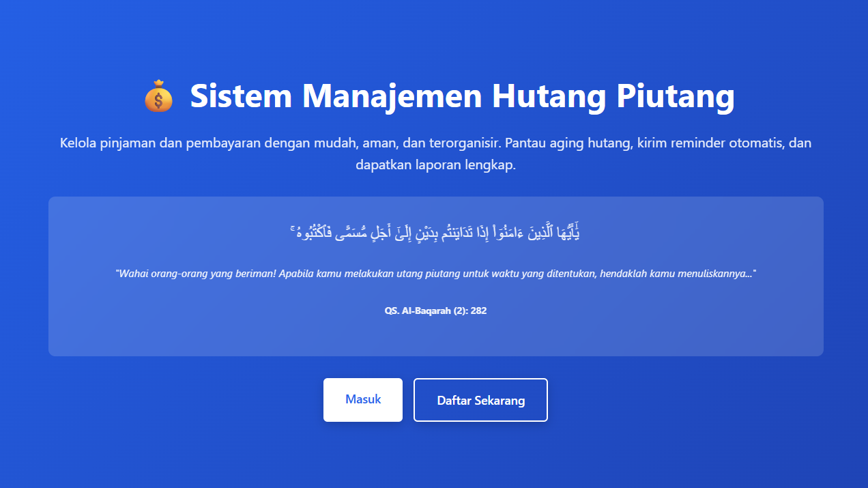
Task: Click the Sistem Manajemen Hutang Piutang heading
Action: tap(462, 96)
